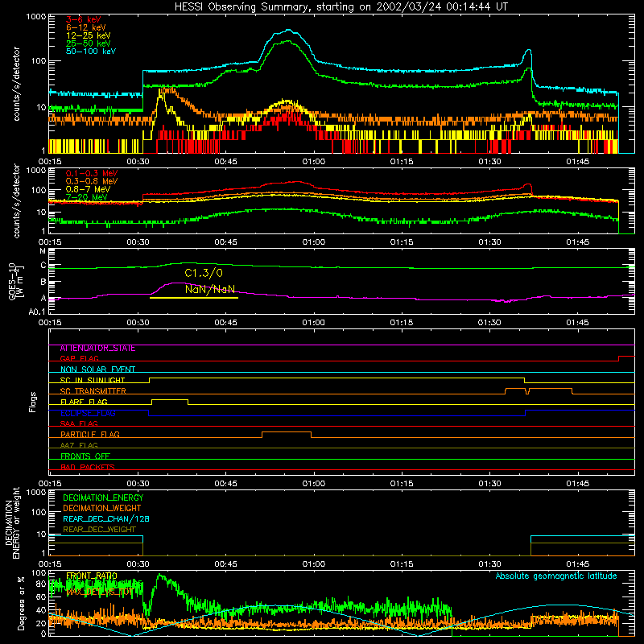Viewport: 644px width, 644px height.
Task: Click the 00:45 time tick under GOES panel
Action: [225, 323]
